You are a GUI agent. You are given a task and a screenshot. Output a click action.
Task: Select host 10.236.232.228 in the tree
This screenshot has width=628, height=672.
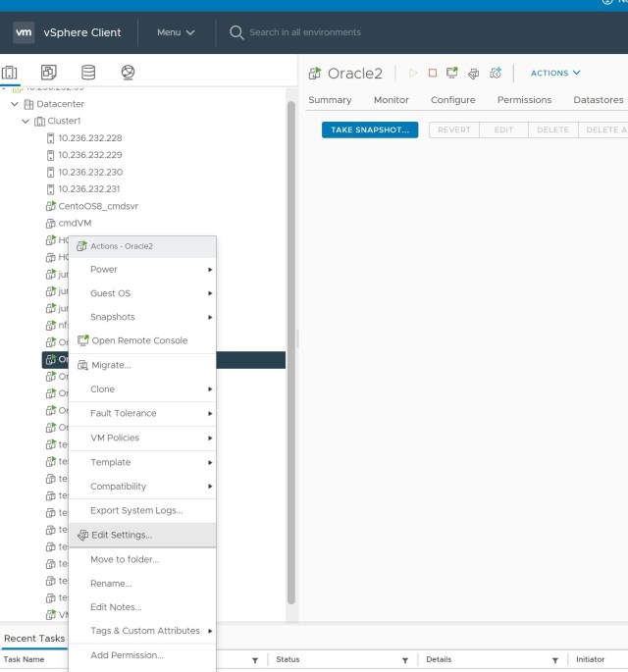coord(89,137)
